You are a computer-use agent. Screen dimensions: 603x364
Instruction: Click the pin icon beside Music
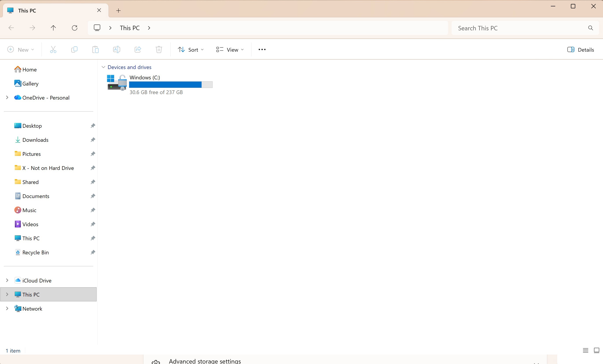pos(93,210)
